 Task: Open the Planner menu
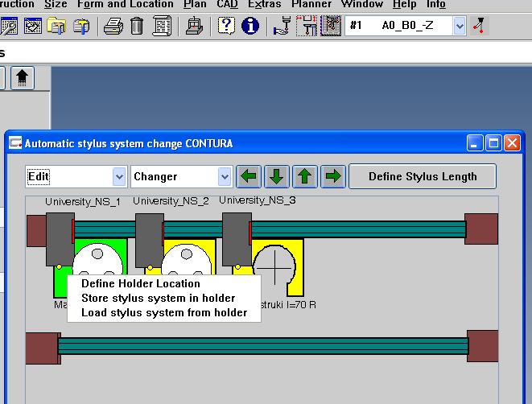point(311,4)
